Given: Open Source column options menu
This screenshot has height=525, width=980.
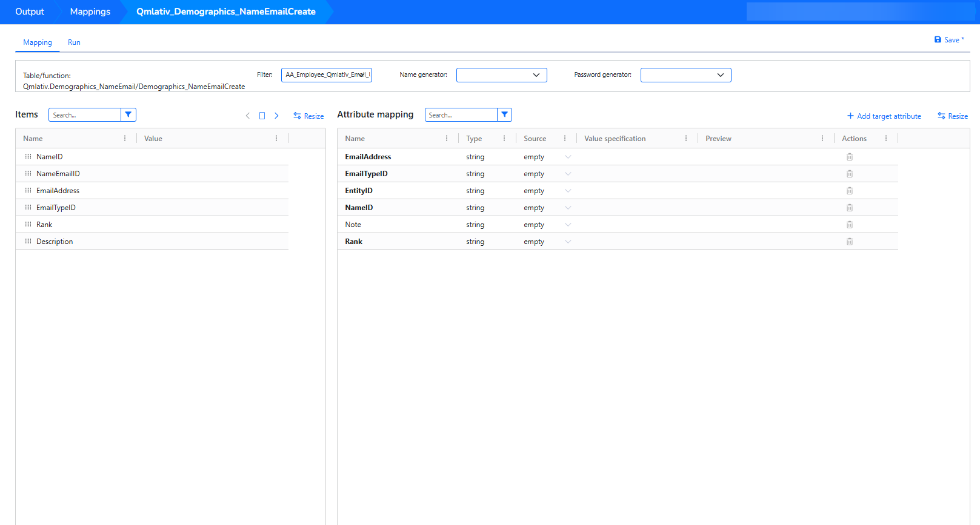Looking at the screenshot, I should [565, 138].
